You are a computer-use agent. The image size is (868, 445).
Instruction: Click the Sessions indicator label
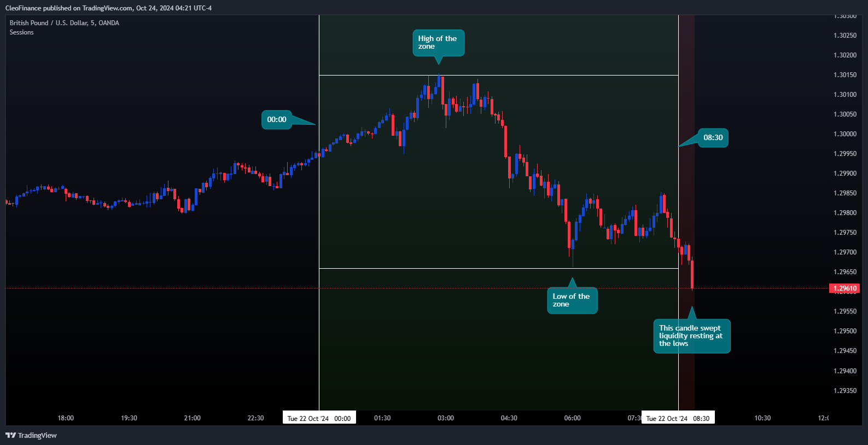[21, 32]
